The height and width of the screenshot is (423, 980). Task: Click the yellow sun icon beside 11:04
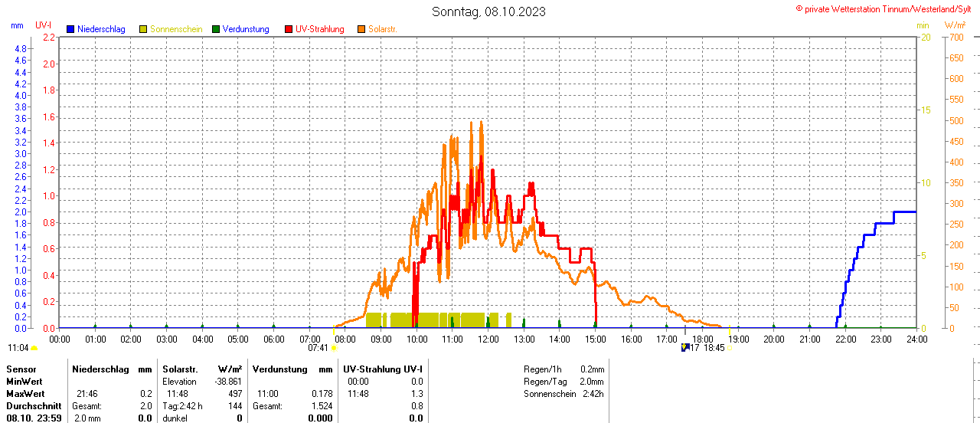(x=34, y=348)
